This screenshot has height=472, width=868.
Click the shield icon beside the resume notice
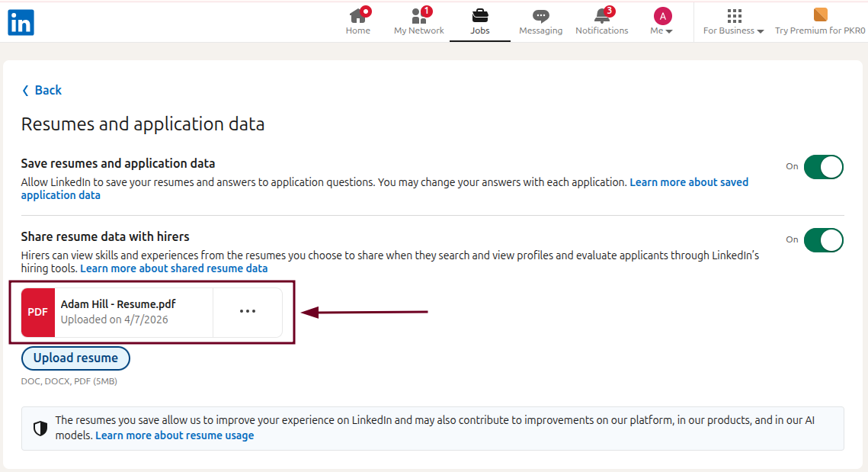[40, 428]
